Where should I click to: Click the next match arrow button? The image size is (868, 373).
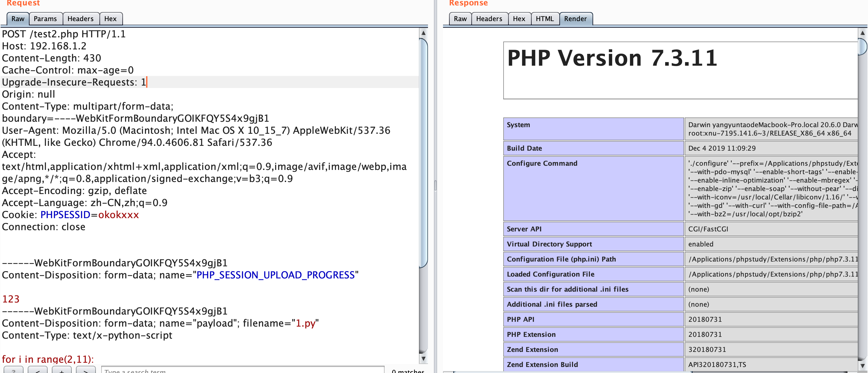[x=86, y=370]
